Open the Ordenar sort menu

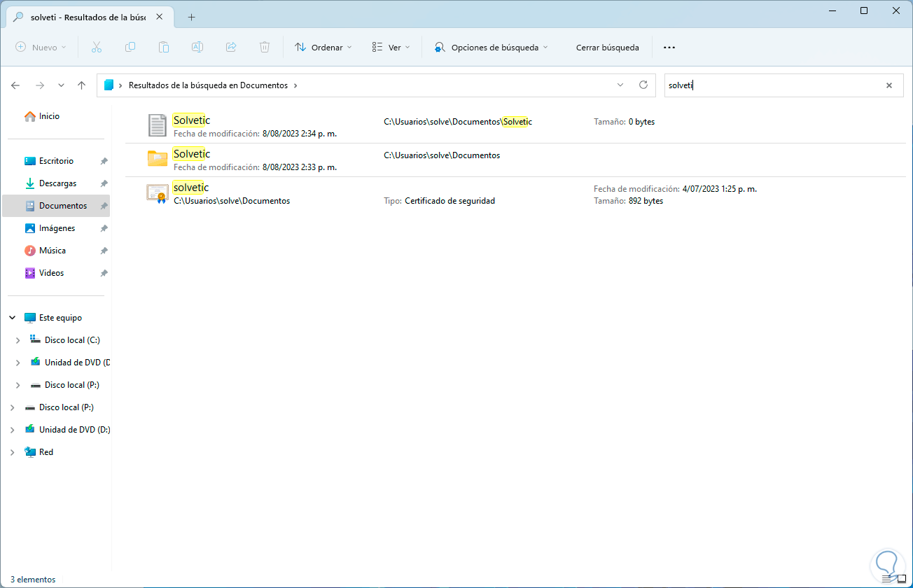(x=323, y=48)
